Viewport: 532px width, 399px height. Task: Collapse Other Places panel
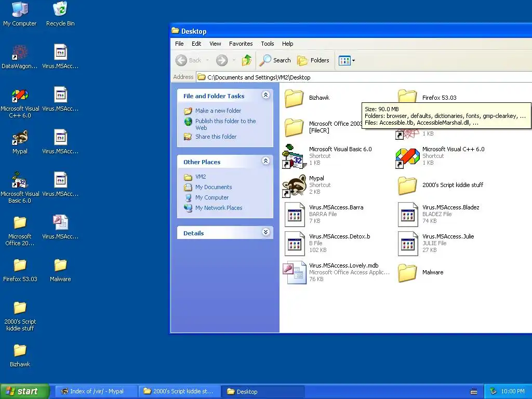coord(266,161)
